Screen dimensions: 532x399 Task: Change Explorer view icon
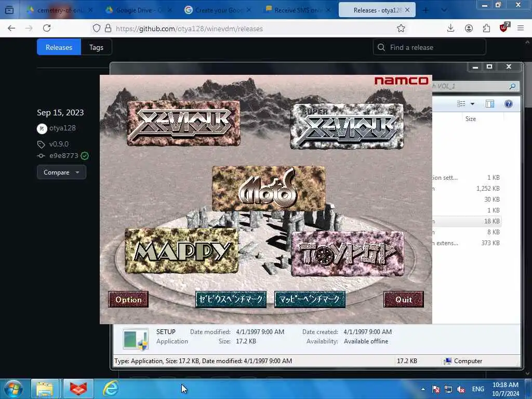point(461,104)
